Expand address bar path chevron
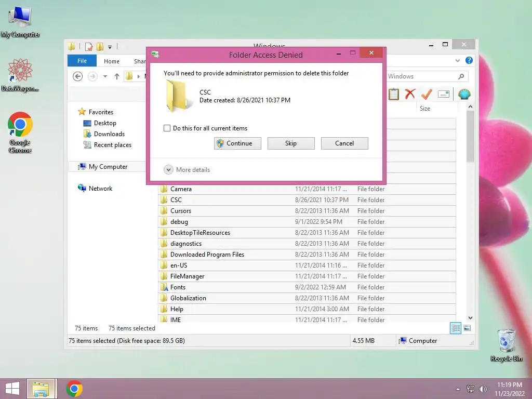The height and width of the screenshot is (399, 532). pos(138,76)
